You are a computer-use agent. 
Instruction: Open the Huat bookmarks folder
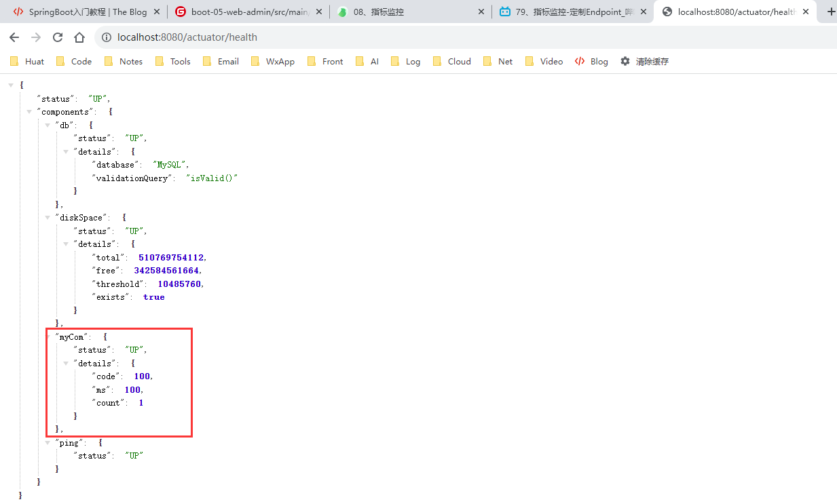click(x=27, y=61)
